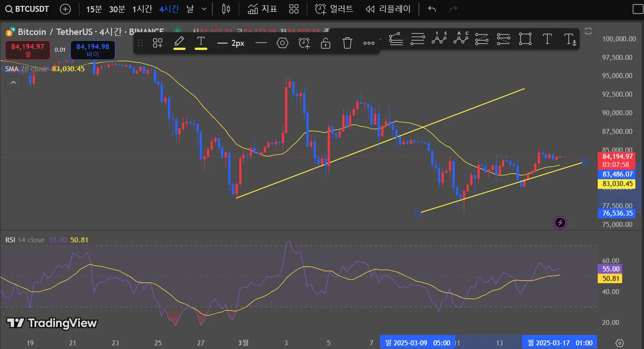This screenshot has width=644, height=349.
Task: Click the lightning bolt quick-action icon
Action: click(560, 222)
